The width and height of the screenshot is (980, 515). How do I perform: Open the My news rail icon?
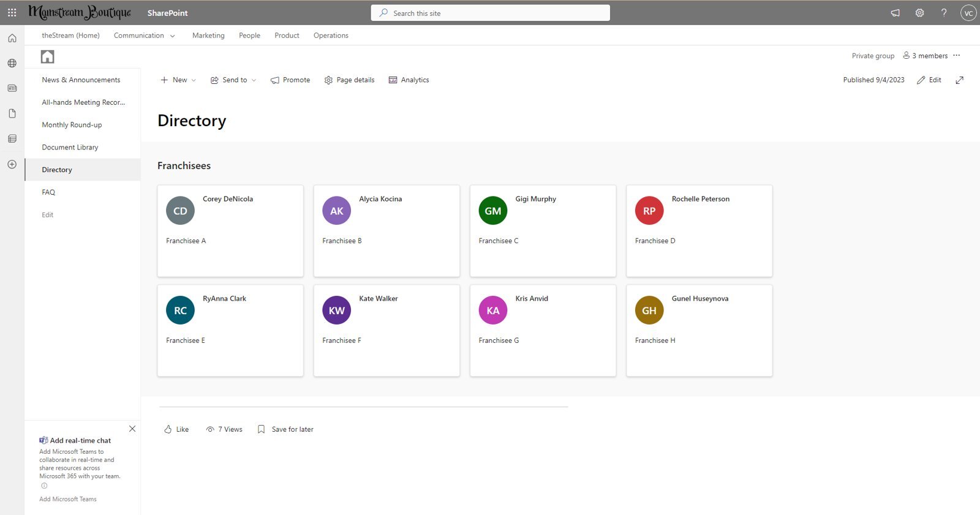pyautogui.click(x=12, y=88)
